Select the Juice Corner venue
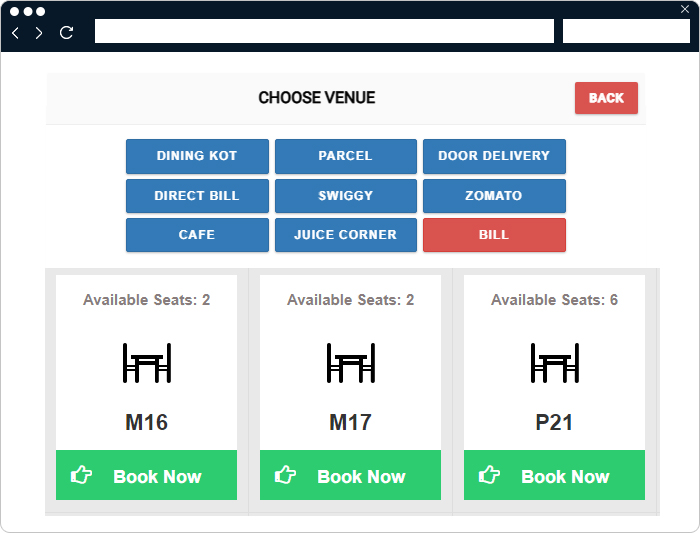Image resolution: width=700 pixels, height=533 pixels. tap(345, 235)
